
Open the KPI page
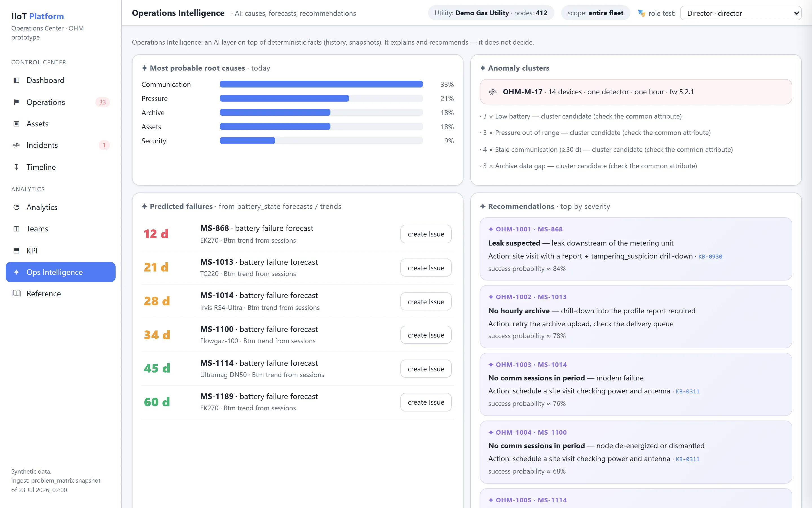coord(61,251)
